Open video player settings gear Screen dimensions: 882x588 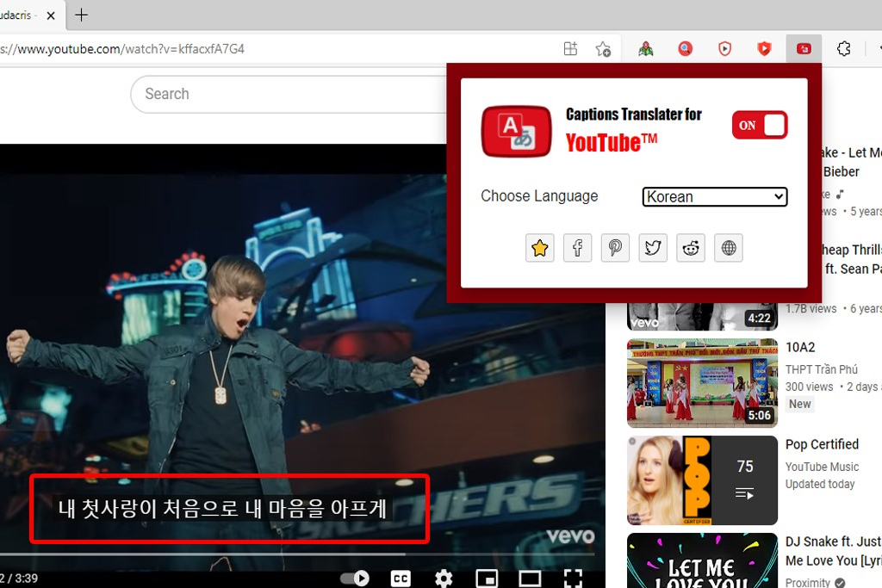pyautogui.click(x=444, y=579)
